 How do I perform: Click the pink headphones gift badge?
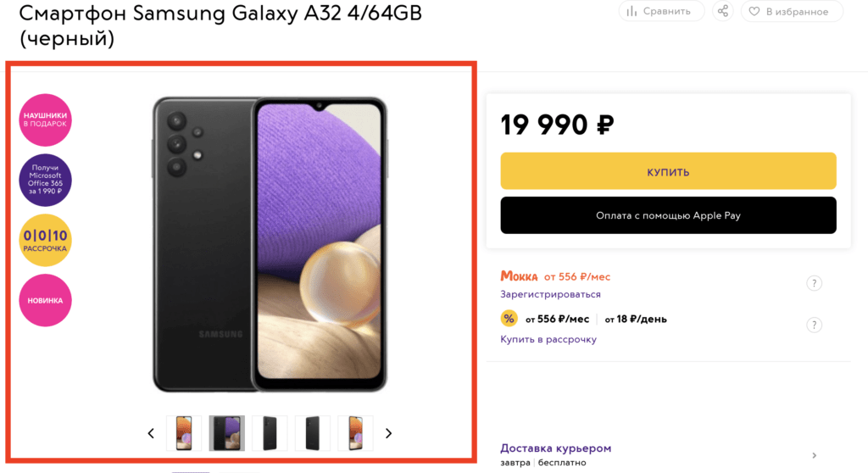click(x=46, y=120)
